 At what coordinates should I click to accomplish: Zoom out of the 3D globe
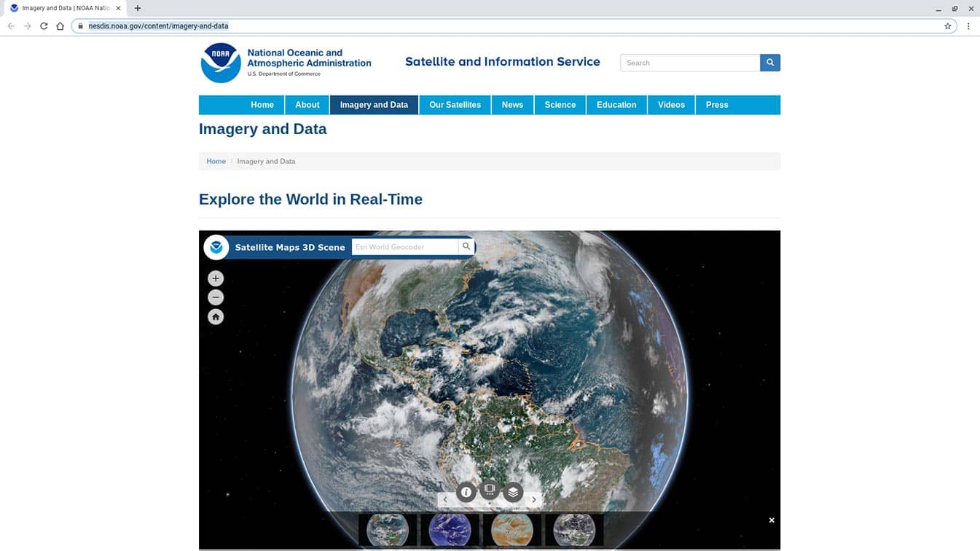coord(216,297)
